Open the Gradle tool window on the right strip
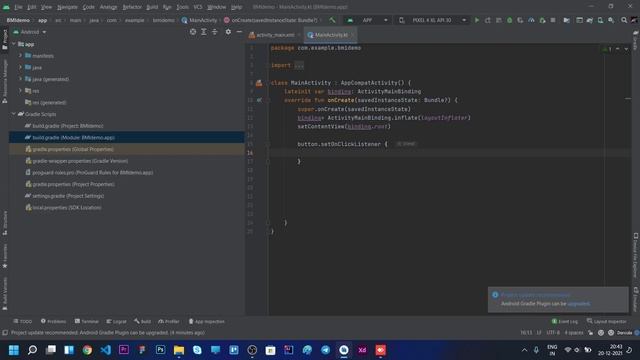Image resolution: width=640 pixels, height=360 pixels. 636,40
